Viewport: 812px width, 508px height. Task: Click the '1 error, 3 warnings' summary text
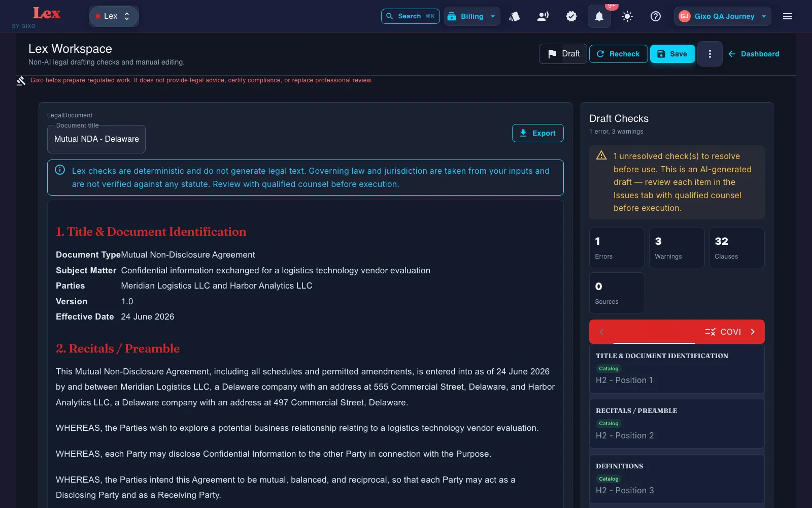616,132
